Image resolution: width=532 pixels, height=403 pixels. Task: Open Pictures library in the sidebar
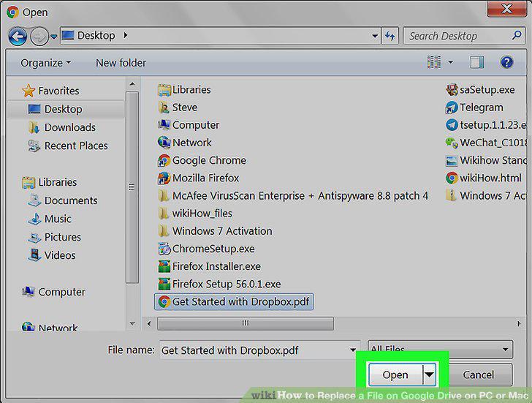[x=54, y=237]
